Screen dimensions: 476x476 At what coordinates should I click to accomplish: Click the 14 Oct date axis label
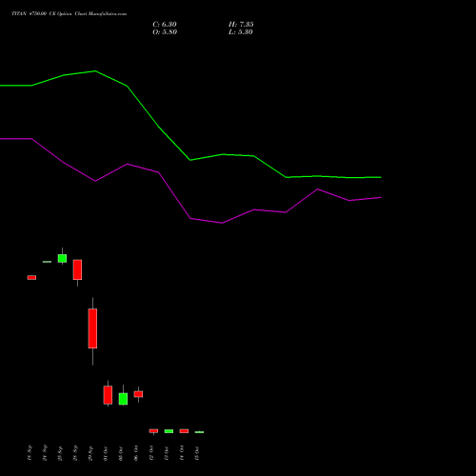coord(182,453)
